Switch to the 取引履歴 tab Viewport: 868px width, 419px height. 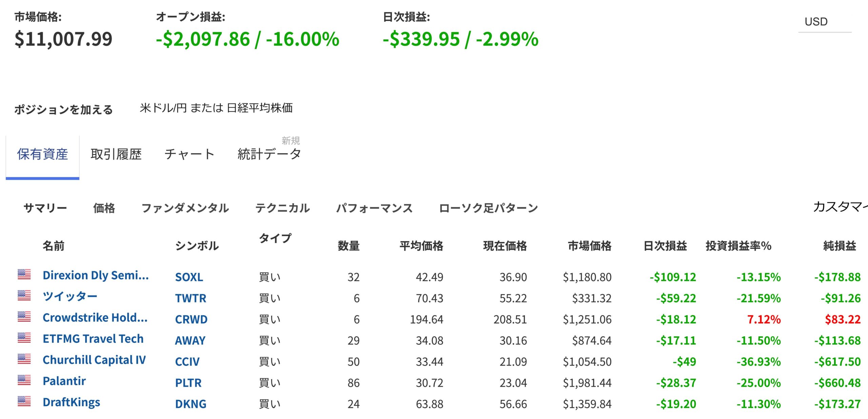pyautogui.click(x=116, y=154)
